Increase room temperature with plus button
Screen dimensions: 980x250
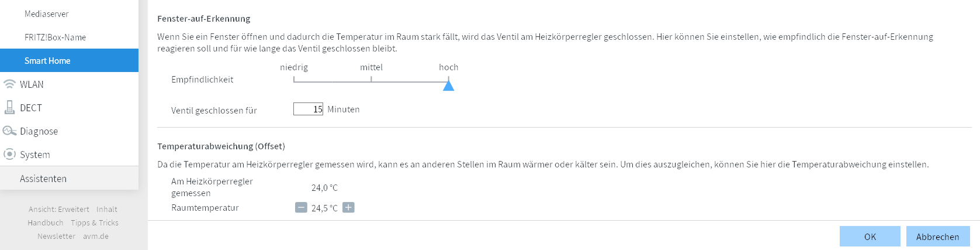click(348, 207)
